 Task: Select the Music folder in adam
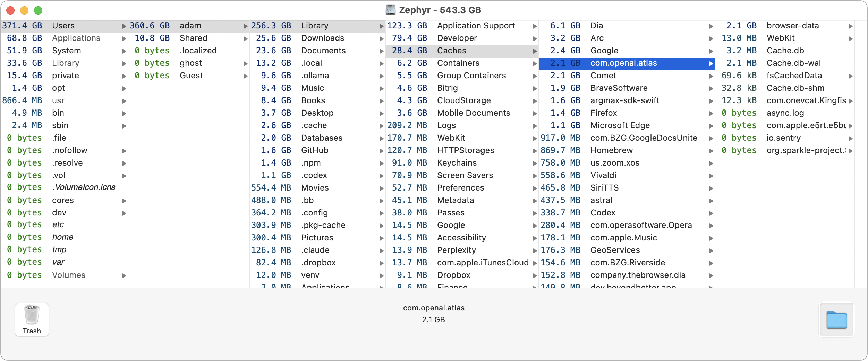[x=317, y=88]
